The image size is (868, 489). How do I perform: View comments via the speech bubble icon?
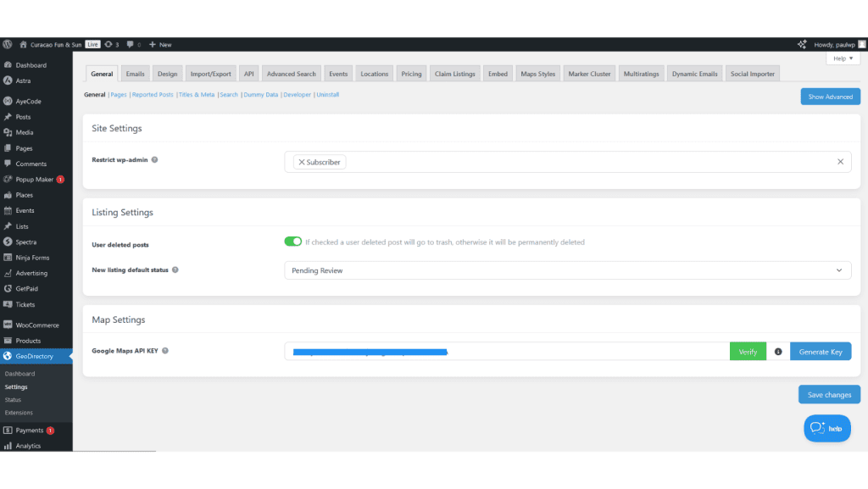pos(129,43)
